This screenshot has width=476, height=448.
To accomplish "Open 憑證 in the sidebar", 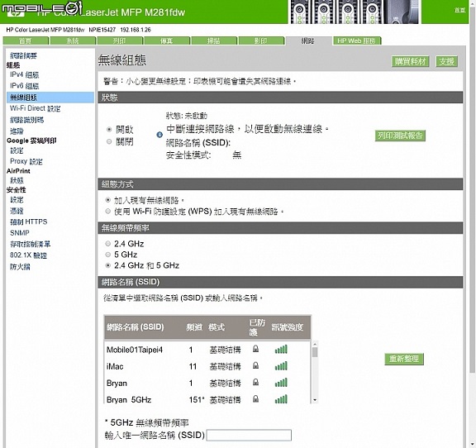I will (x=17, y=211).
